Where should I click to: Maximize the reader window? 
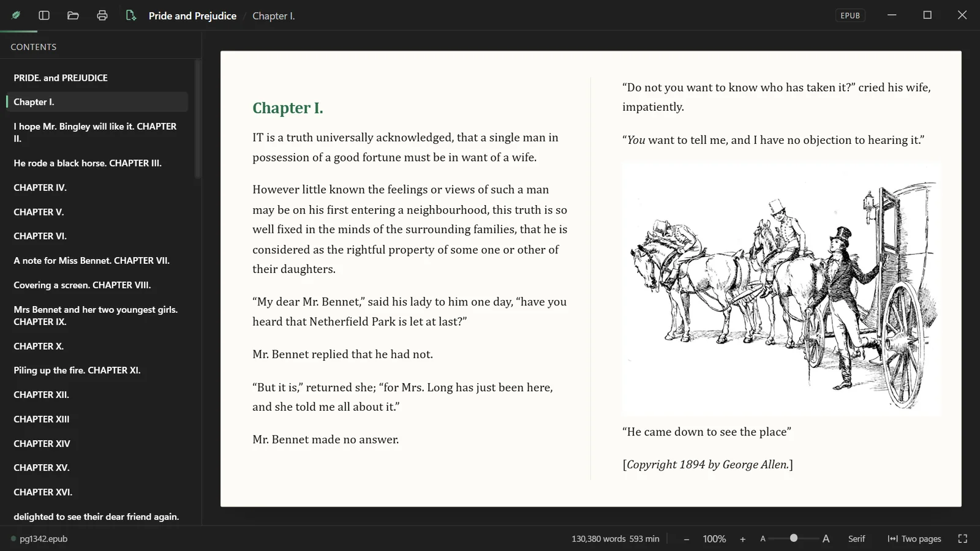[927, 15]
